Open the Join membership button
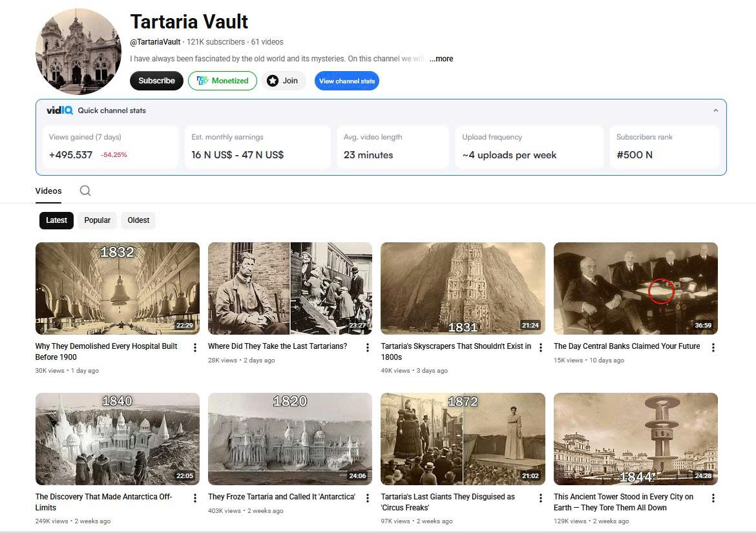Image resolution: width=756 pixels, height=533 pixels. [x=284, y=81]
